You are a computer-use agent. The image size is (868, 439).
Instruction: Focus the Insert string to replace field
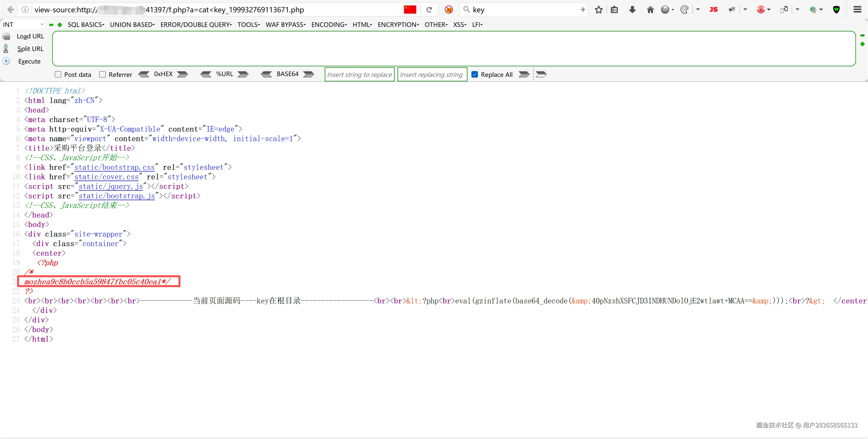(x=360, y=74)
